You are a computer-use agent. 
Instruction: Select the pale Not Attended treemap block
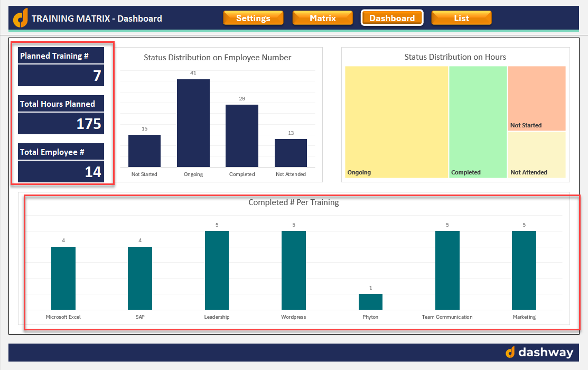pos(537,154)
